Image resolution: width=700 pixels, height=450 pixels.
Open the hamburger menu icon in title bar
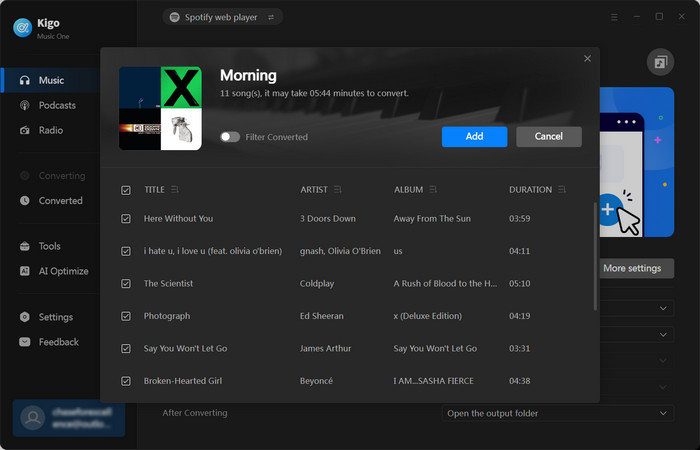[x=614, y=17]
